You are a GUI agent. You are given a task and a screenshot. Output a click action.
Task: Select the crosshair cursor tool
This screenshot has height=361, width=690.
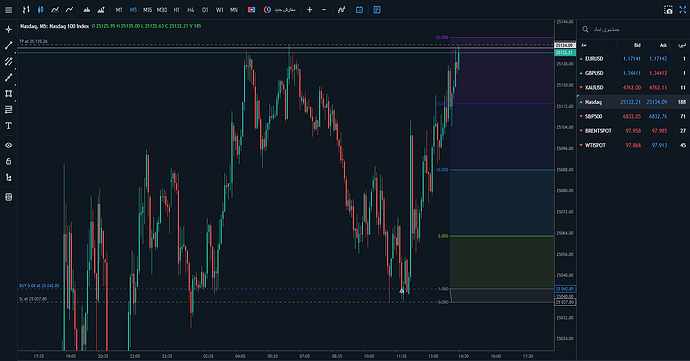point(8,29)
